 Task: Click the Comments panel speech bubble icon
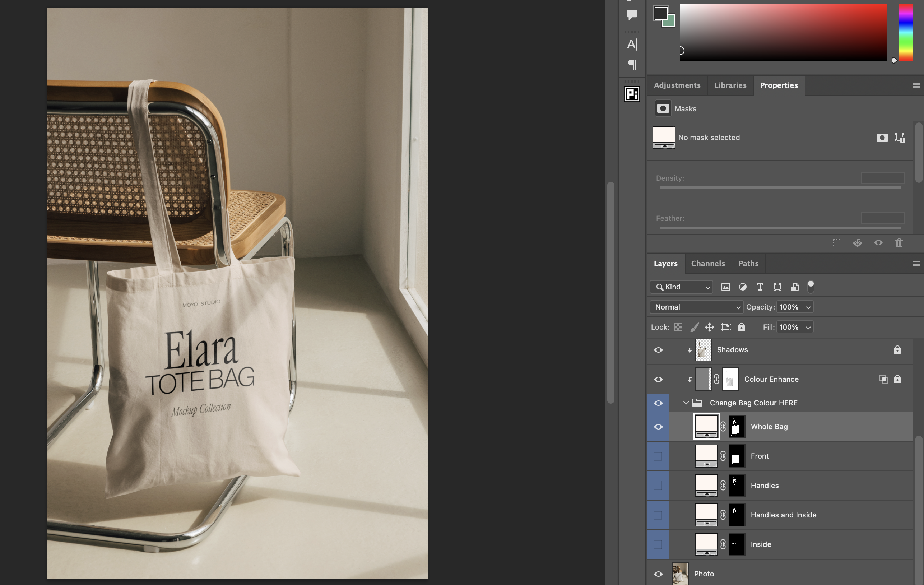coord(632,15)
